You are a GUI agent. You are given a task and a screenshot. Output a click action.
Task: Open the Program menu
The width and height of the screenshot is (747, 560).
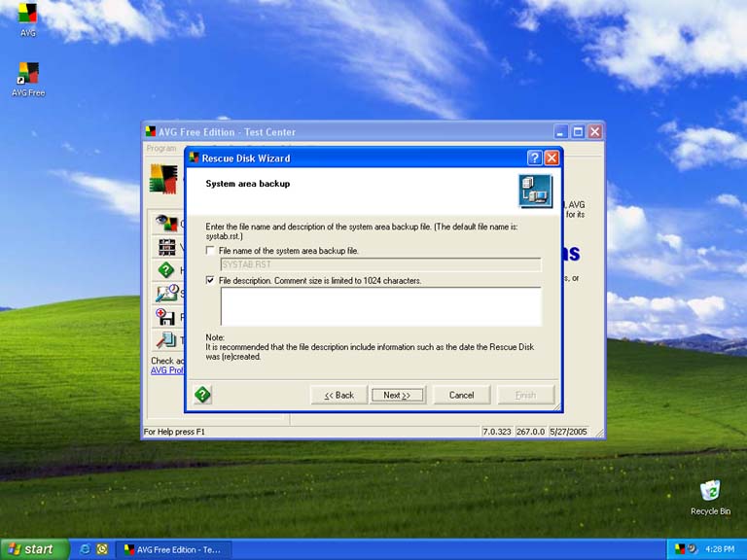tap(160, 149)
